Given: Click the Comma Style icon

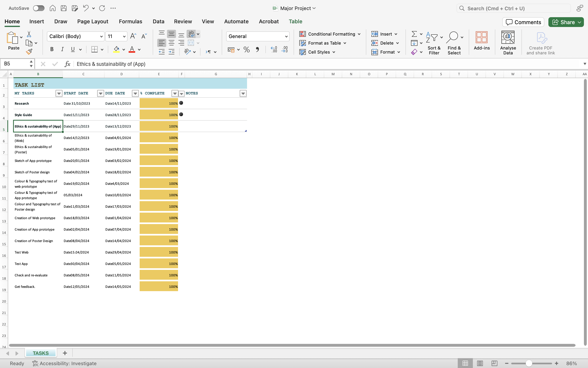Looking at the screenshot, I should click(x=257, y=50).
